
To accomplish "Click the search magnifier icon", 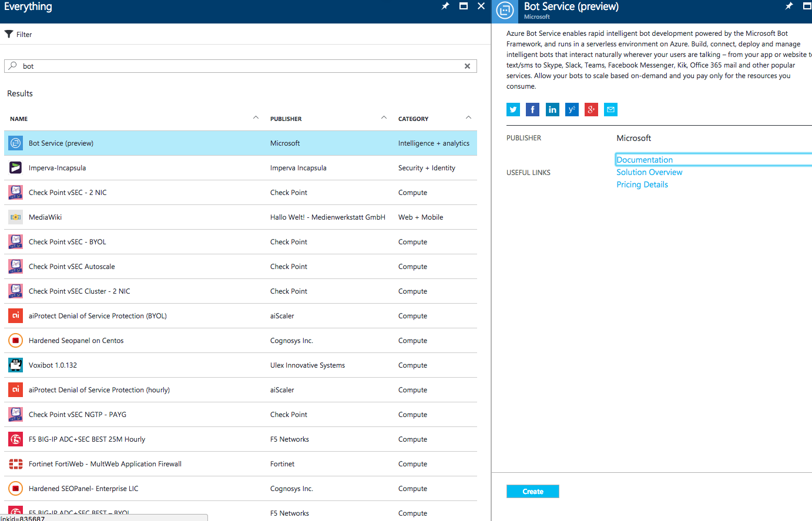I will 13,66.
